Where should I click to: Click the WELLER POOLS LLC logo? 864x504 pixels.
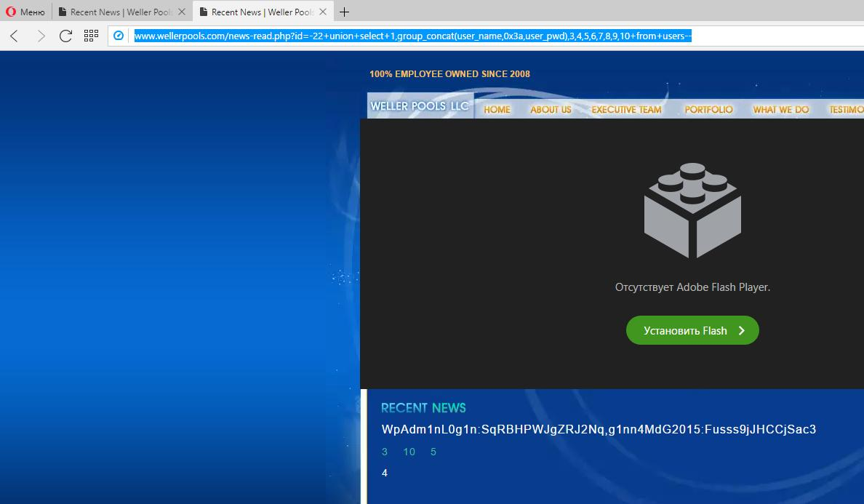pos(420,105)
